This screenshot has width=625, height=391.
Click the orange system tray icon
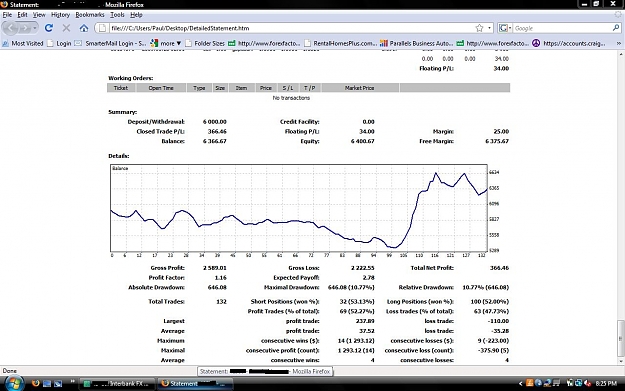coord(530,383)
